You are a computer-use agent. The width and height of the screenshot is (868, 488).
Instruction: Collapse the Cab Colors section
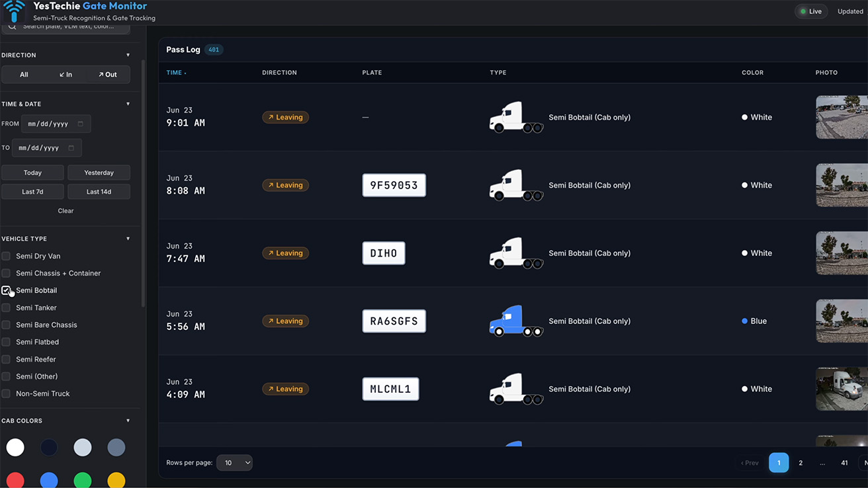click(x=128, y=421)
